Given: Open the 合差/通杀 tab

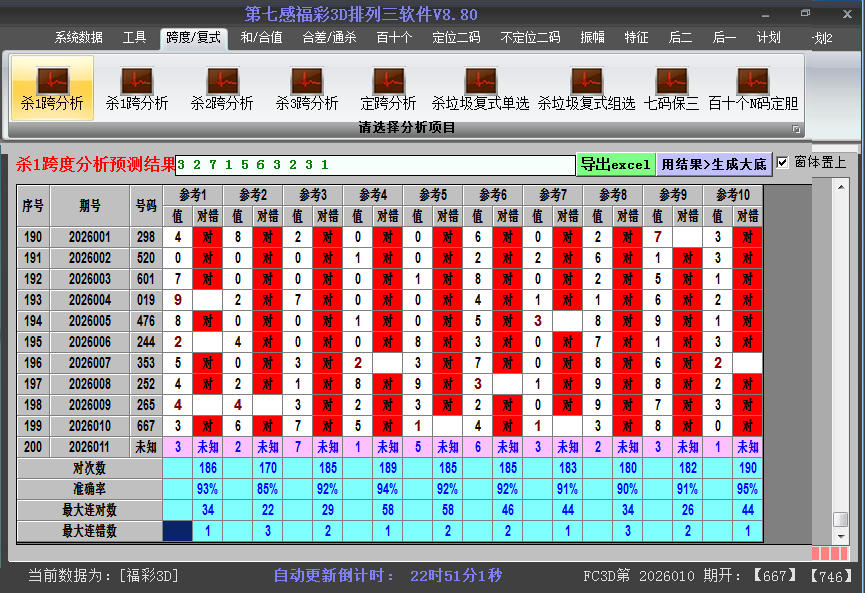Looking at the screenshot, I should click(329, 38).
